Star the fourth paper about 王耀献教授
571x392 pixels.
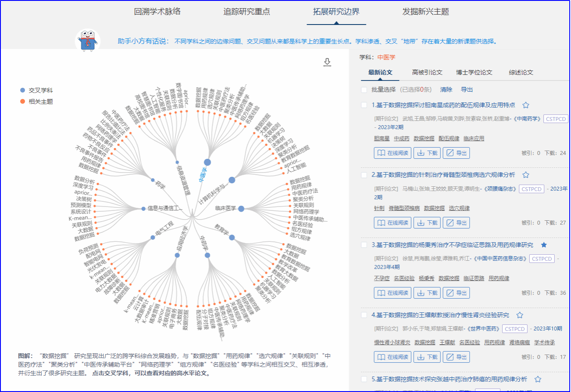pos(519,315)
